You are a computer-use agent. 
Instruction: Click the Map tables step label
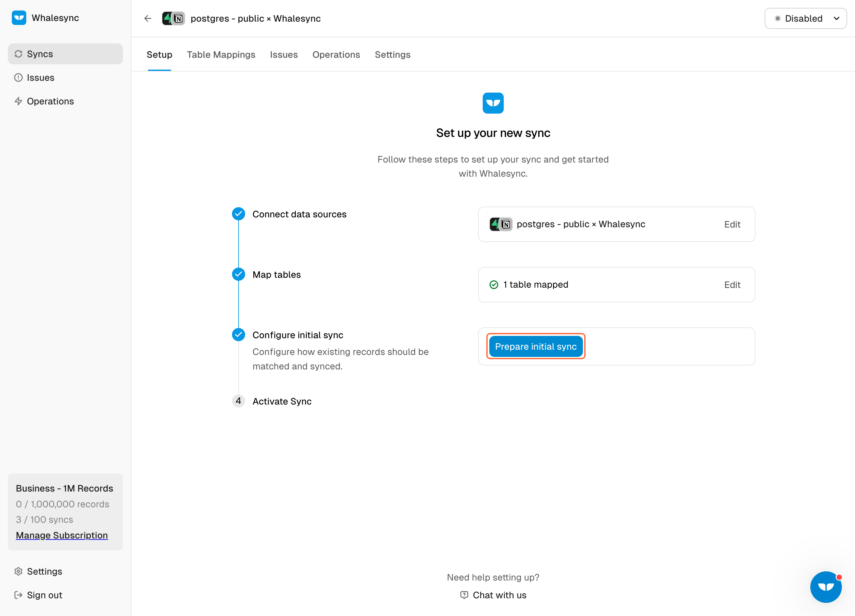click(277, 275)
